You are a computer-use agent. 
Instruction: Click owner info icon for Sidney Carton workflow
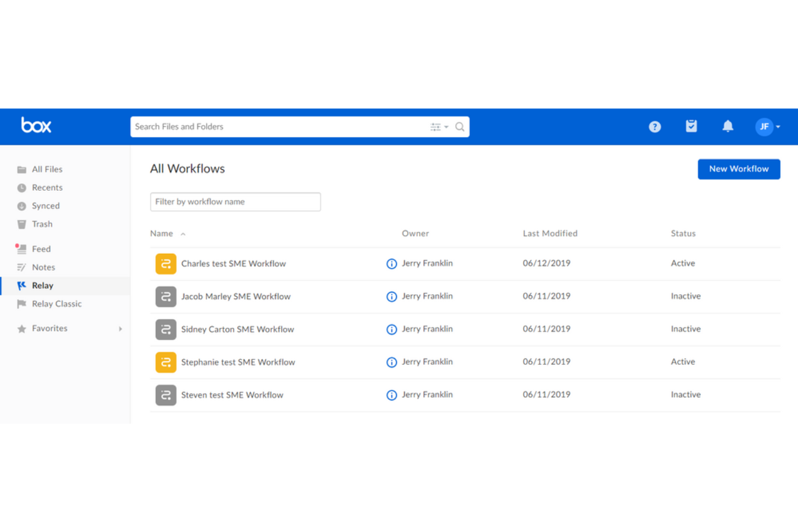[392, 329]
